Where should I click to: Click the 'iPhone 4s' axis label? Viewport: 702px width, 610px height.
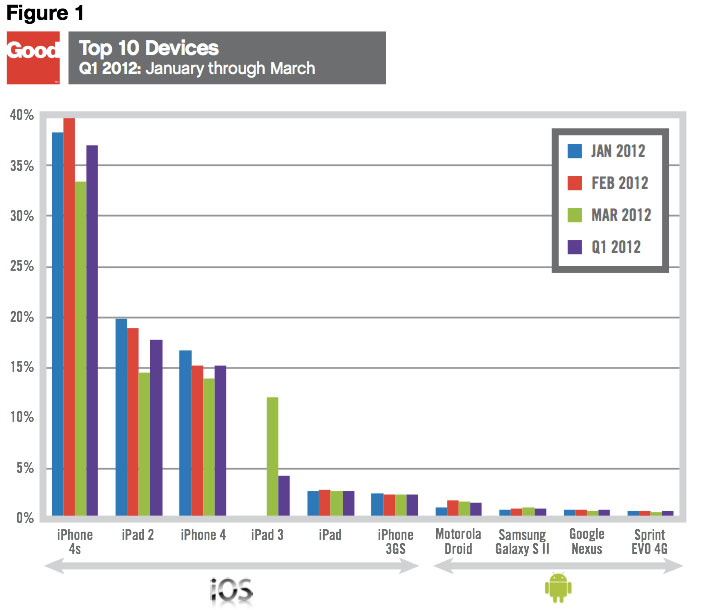point(75,542)
